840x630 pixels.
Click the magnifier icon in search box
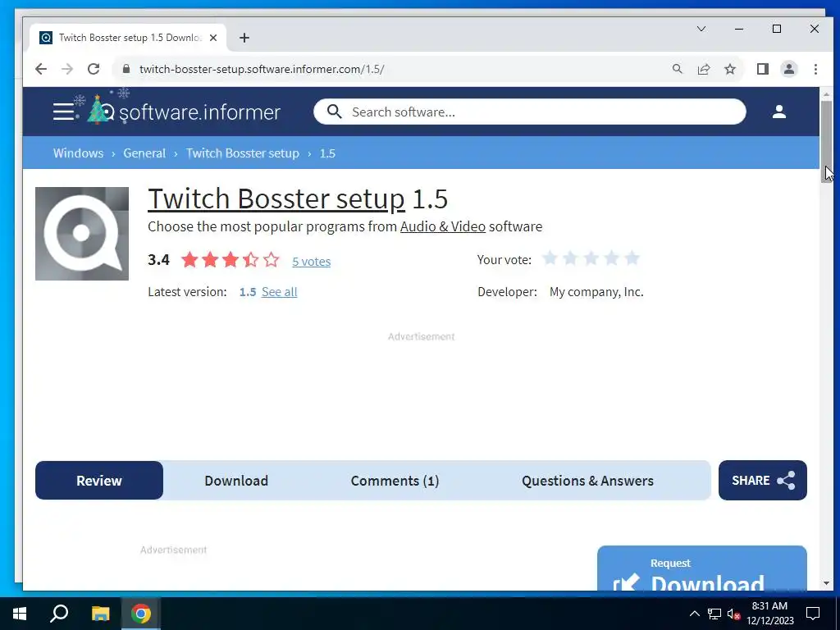[x=335, y=112]
